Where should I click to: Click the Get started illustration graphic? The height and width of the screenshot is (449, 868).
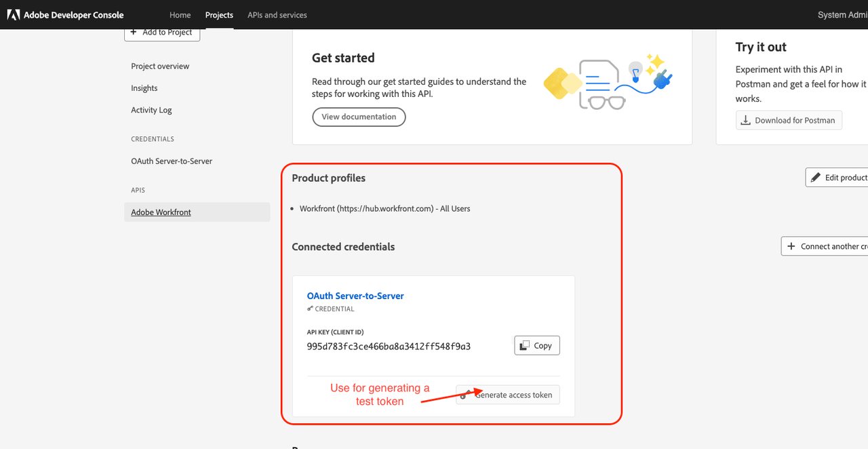(x=607, y=83)
